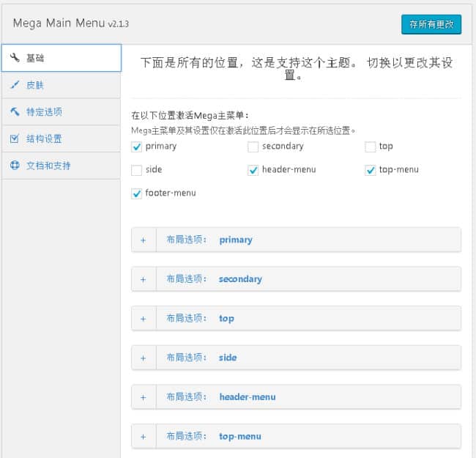This screenshot has width=476, height=458.
Task: Expand layout options for secondary via plus
Action: (x=144, y=279)
